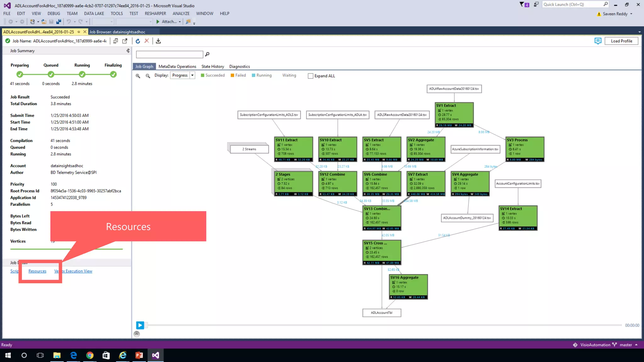
Task: Switch to Diagnostics tab
Action: point(240,67)
